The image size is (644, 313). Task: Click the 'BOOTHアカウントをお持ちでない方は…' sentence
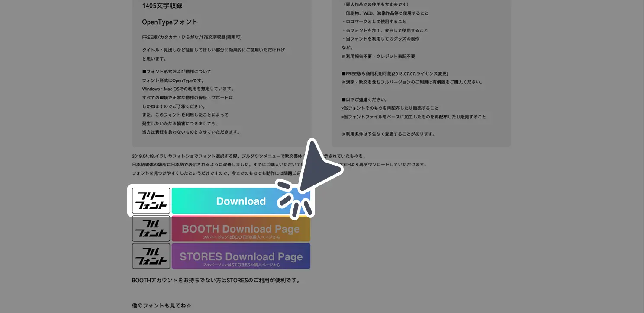(216, 280)
